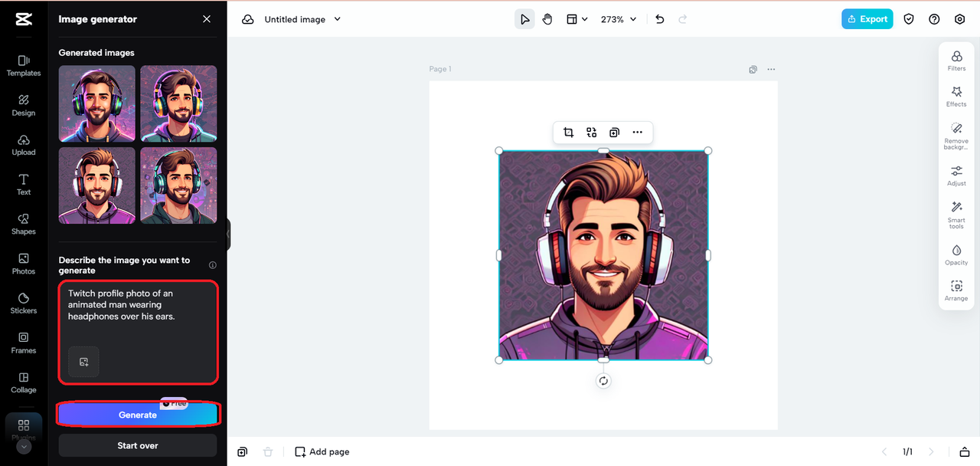Open the help question mark icon

coord(934,19)
